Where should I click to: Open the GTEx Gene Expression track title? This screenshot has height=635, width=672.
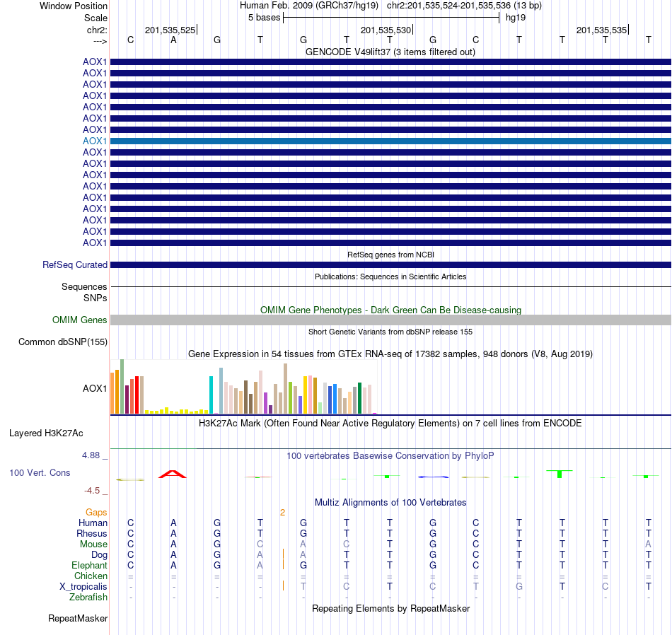pyautogui.click(x=390, y=354)
